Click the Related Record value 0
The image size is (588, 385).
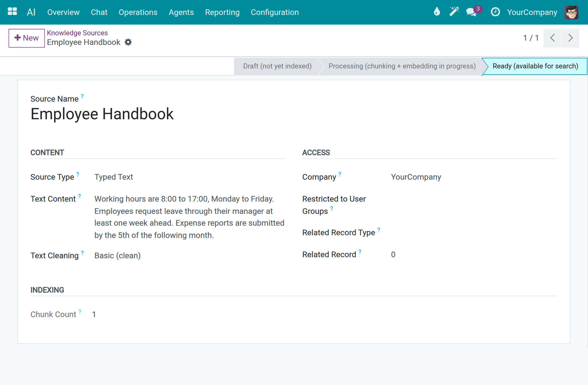(393, 255)
